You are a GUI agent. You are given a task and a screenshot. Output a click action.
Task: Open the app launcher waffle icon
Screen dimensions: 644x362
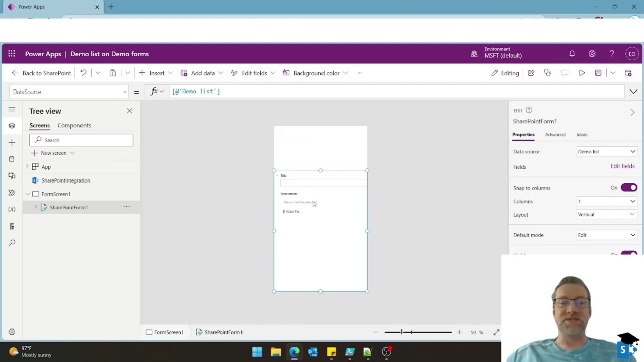click(x=12, y=54)
